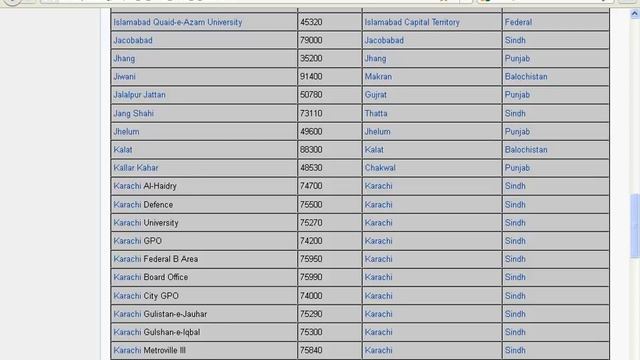Follow the Federal province link

tap(518, 22)
